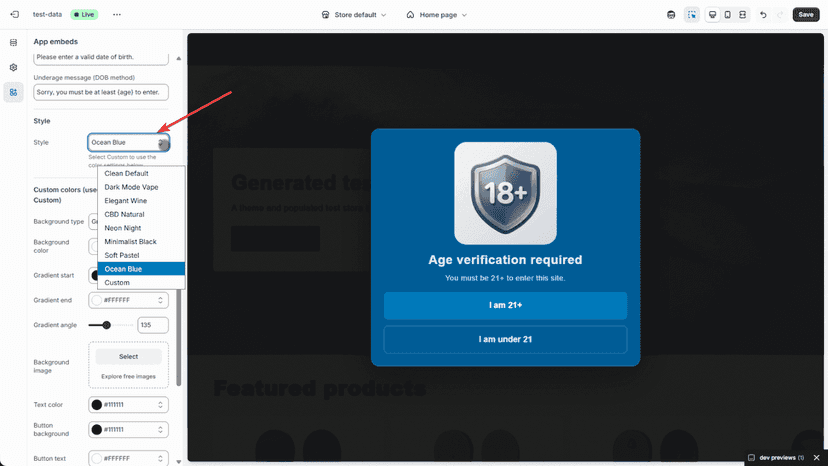Switch to mobile preview icon
The image size is (828, 466).
coord(728,15)
